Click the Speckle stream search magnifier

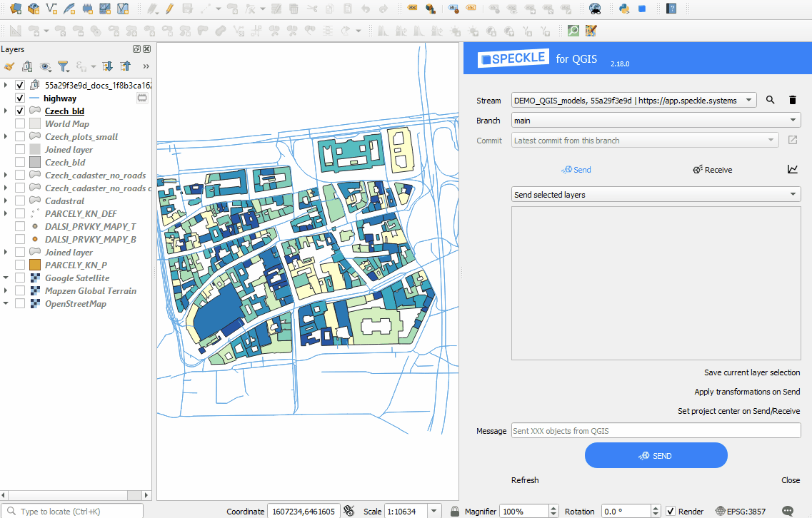[x=771, y=101]
